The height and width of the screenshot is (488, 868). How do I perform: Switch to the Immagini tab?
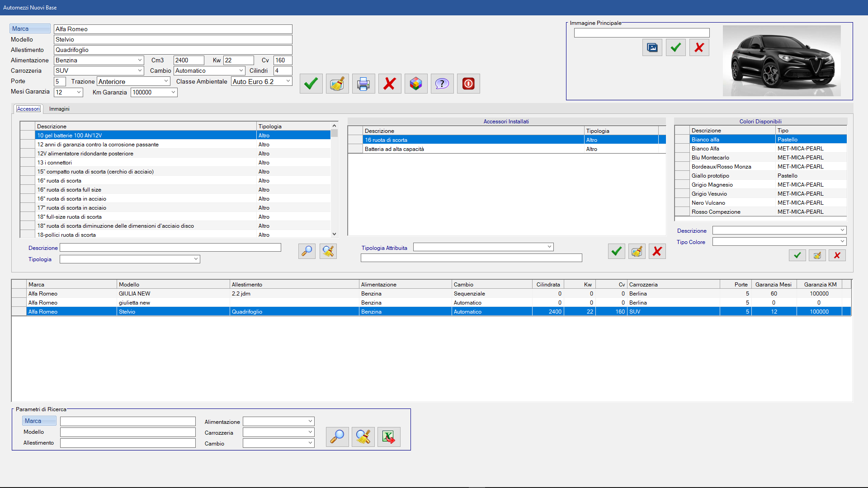tap(59, 109)
